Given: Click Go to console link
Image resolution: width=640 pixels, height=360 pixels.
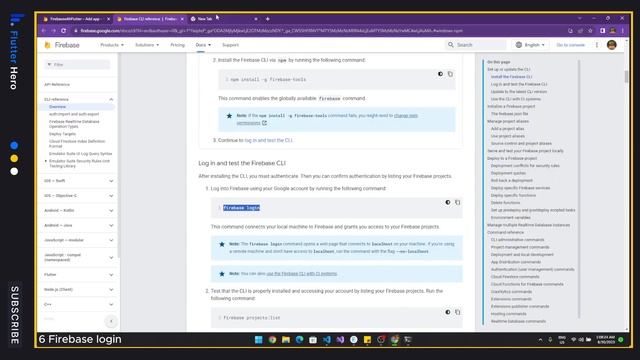Looking at the screenshot, I should [x=571, y=45].
